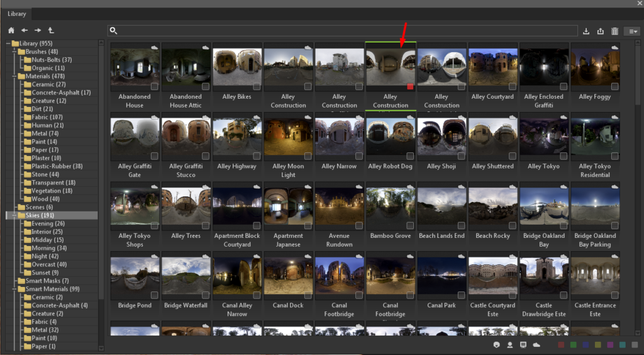This screenshot has height=355, width=644.
Task: Tick the Castle Entrance Este checkbox
Action: (614, 295)
